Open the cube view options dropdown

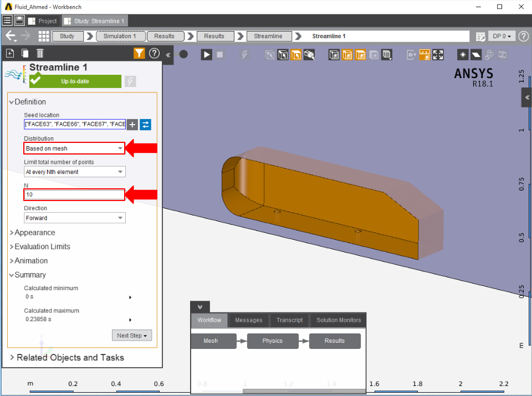point(387,55)
